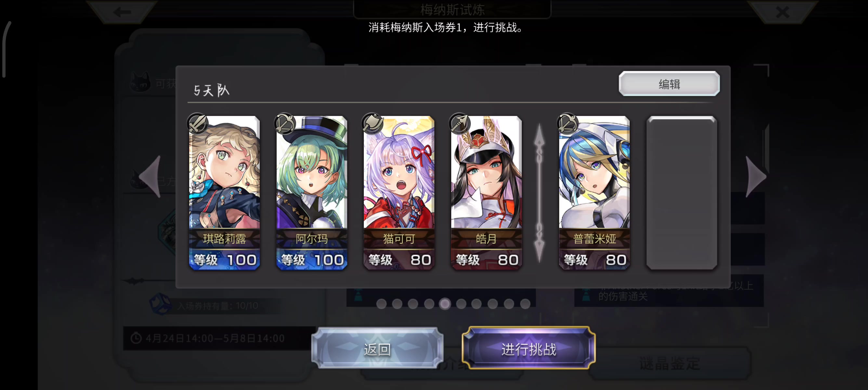
Task: Click the sword class icon on 琪路莉露 card
Action: click(x=197, y=123)
